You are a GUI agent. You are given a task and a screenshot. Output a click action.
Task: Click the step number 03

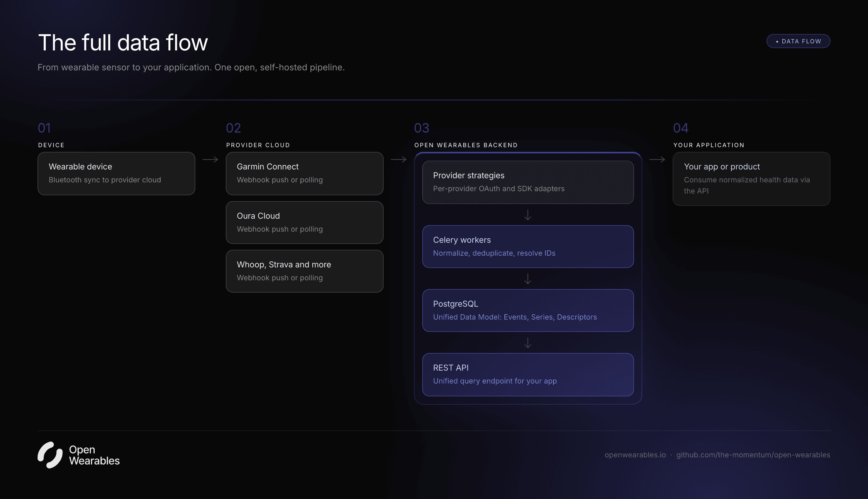(x=422, y=128)
